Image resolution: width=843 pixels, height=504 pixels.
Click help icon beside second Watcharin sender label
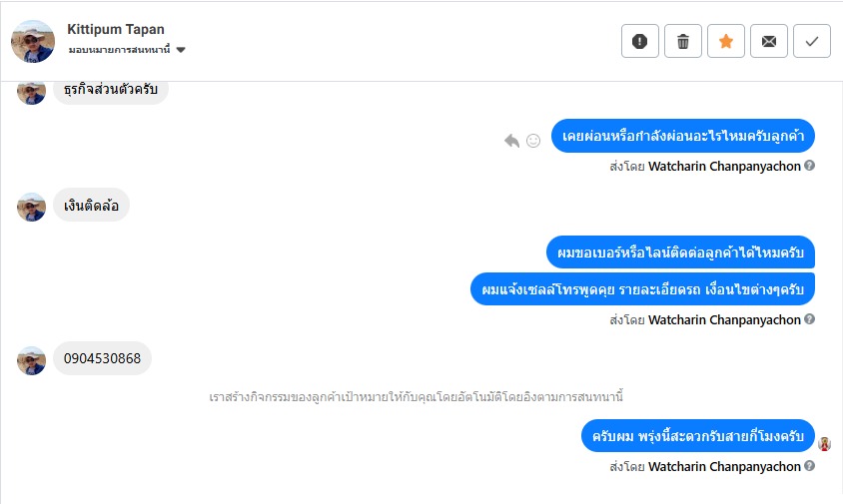coord(810,319)
